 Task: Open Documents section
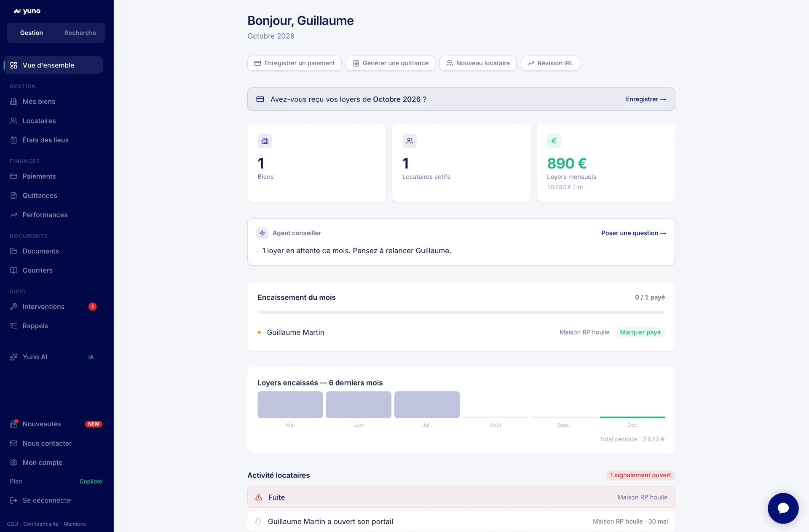point(53,251)
